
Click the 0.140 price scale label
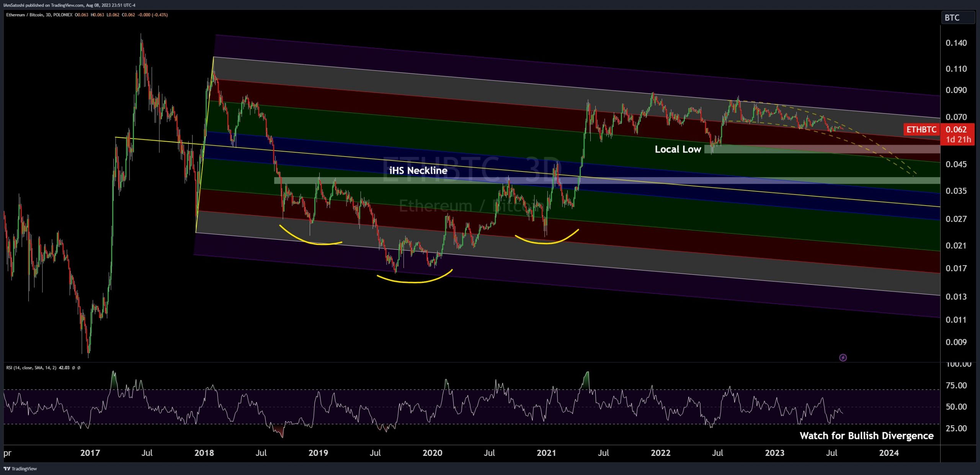pos(956,43)
